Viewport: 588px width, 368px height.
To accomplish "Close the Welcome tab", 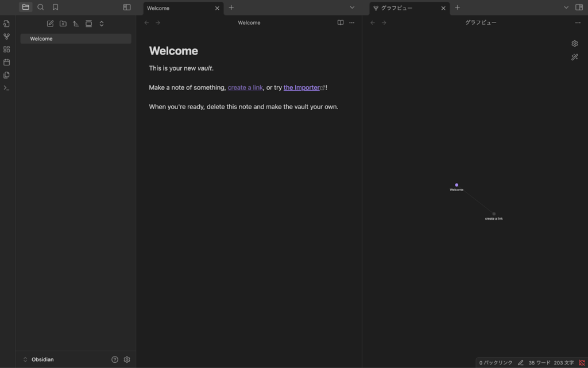I will click(217, 8).
